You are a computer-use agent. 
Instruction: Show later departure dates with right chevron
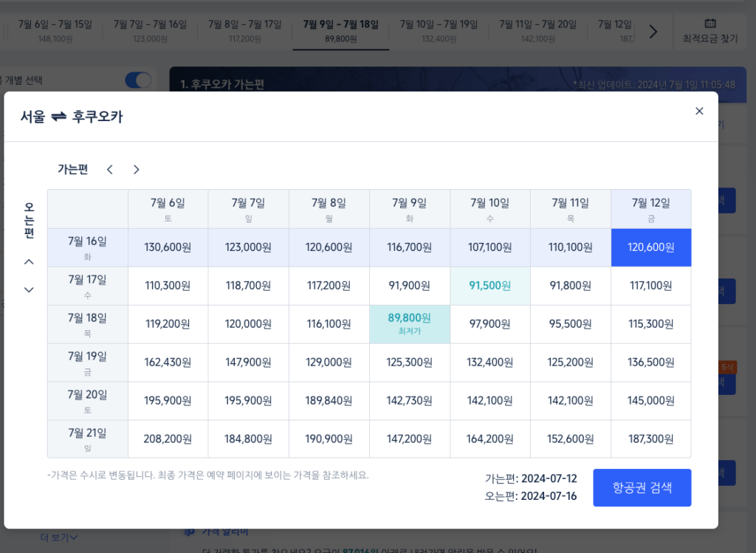point(137,170)
